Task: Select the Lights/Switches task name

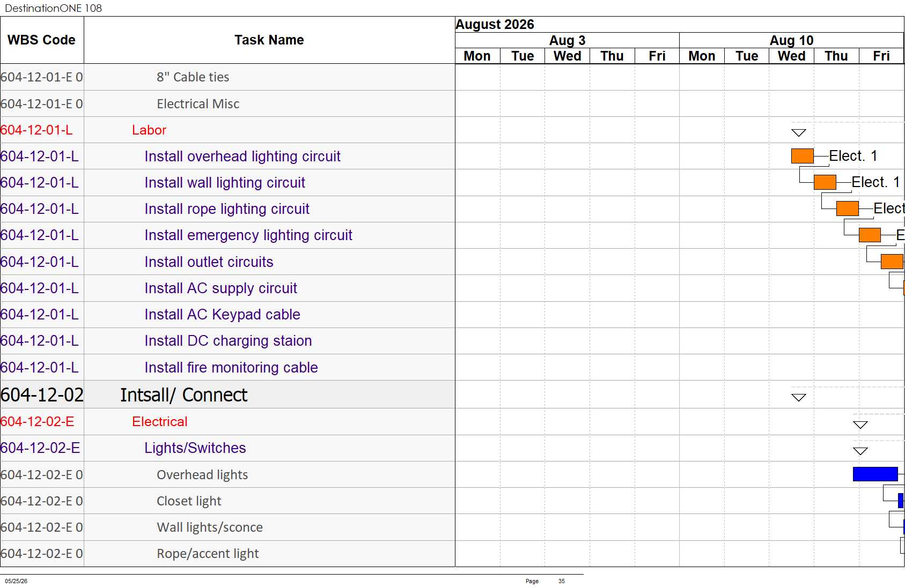Action: click(x=195, y=448)
